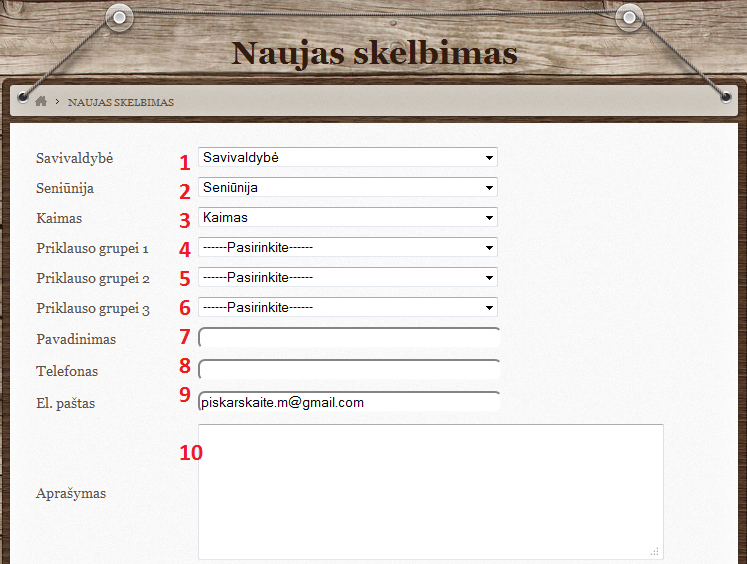Open the Kaimas selection dropdown

347,217
